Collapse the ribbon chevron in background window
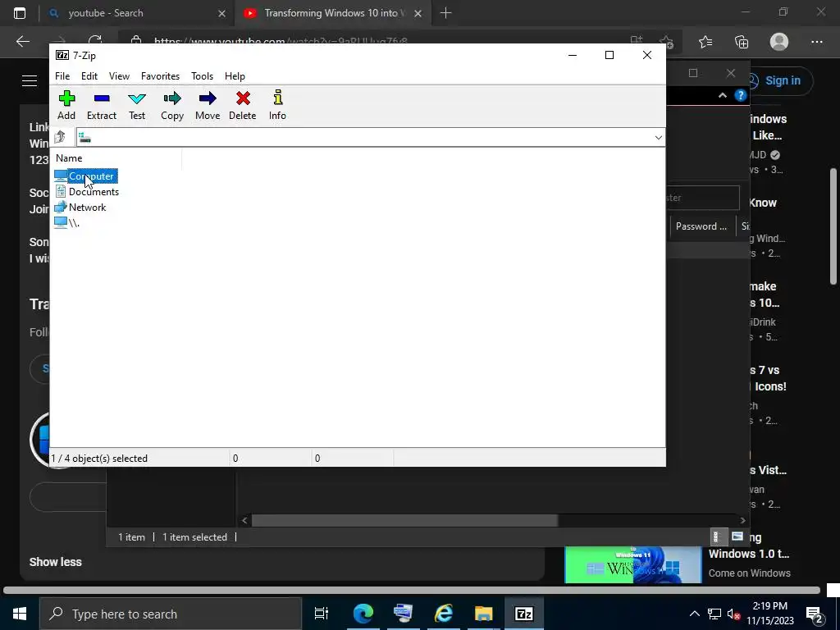The height and width of the screenshot is (630, 840). click(x=722, y=95)
